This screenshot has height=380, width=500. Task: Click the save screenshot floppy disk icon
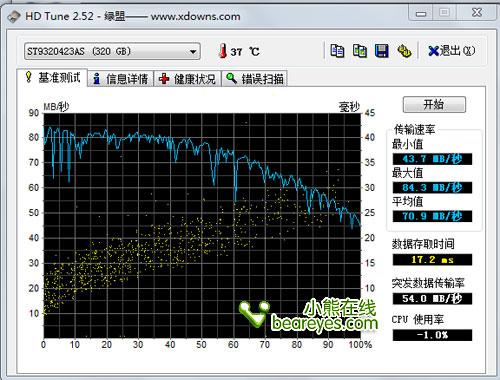point(382,51)
